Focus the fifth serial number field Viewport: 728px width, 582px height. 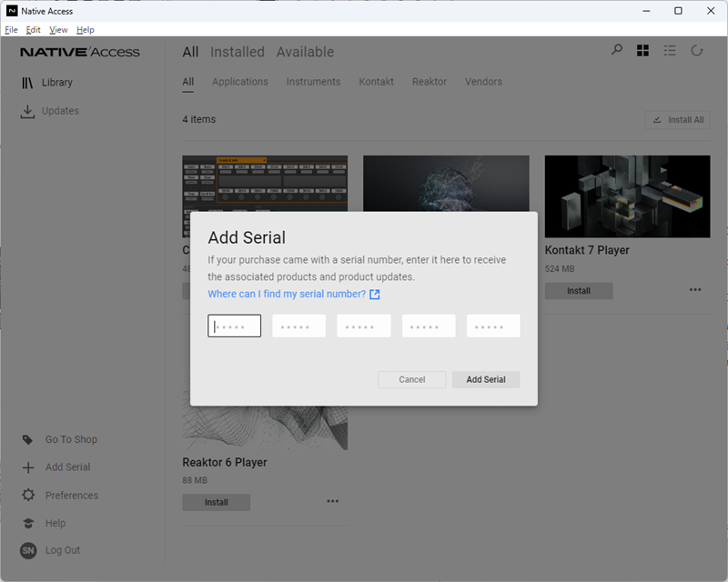point(493,326)
